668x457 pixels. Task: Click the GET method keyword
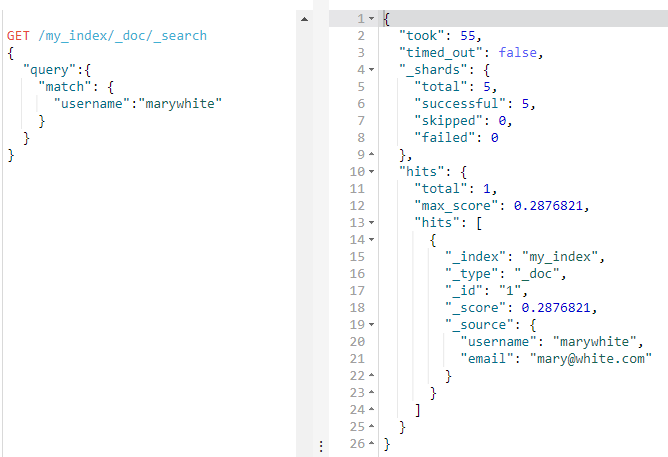(18, 36)
